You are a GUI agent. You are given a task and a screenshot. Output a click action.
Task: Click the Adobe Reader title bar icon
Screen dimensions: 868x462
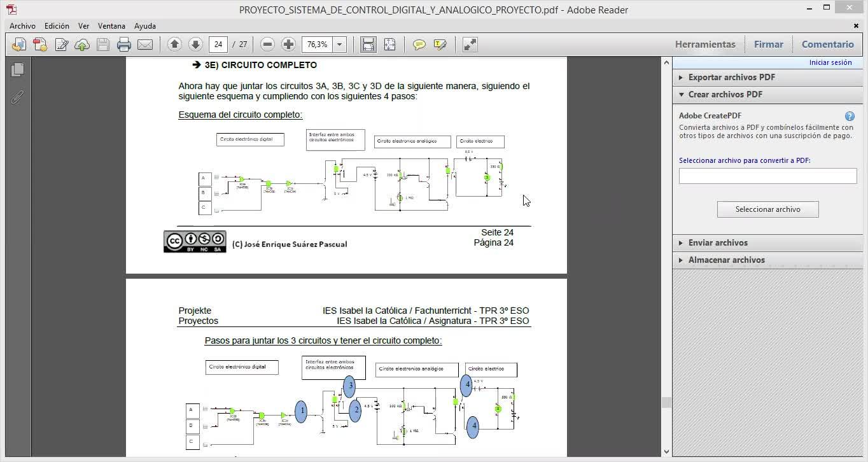pos(11,10)
